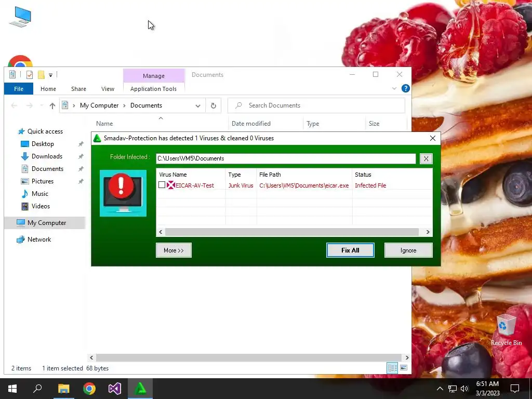Screen dimensions: 532x399
Task: Open Videos in the navigation pane
Action: pos(41,206)
